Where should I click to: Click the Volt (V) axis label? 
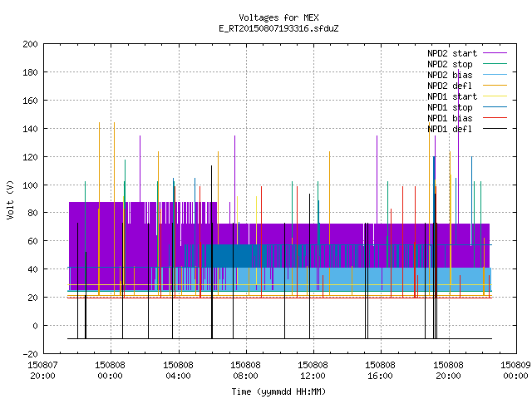[x=10, y=199]
